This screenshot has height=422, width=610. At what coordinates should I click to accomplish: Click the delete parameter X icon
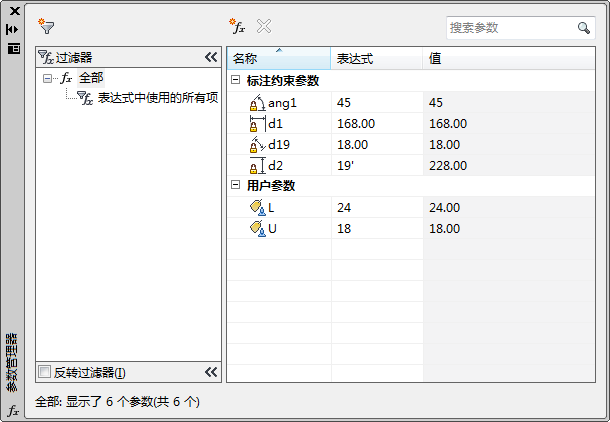264,27
